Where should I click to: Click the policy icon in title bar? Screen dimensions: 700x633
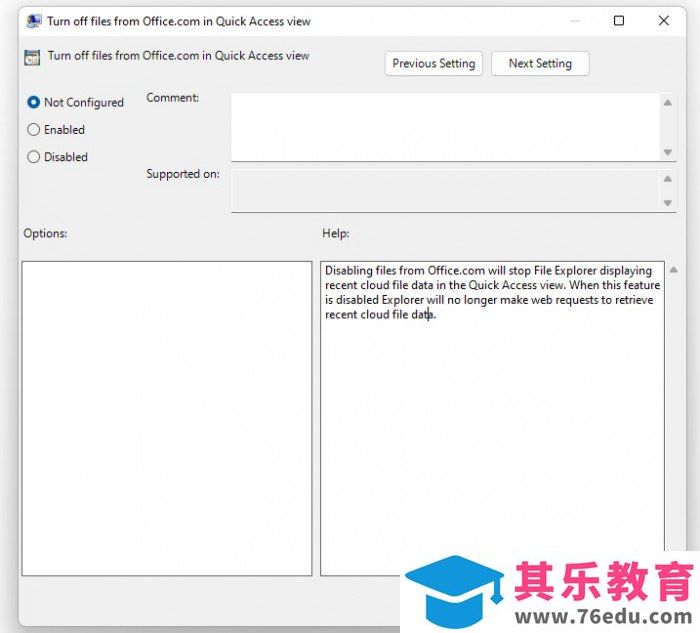(x=33, y=21)
